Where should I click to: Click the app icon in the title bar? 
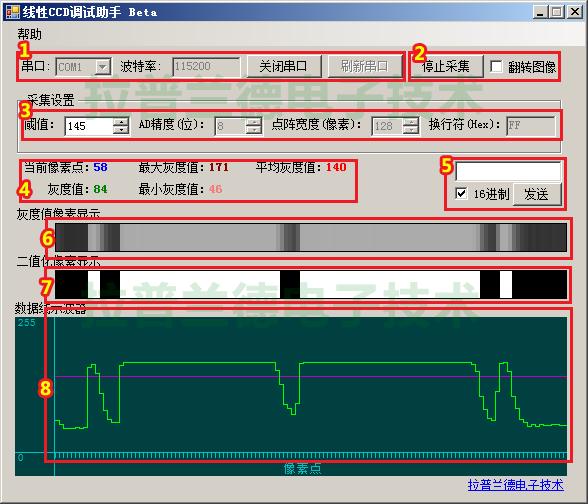click(12, 12)
